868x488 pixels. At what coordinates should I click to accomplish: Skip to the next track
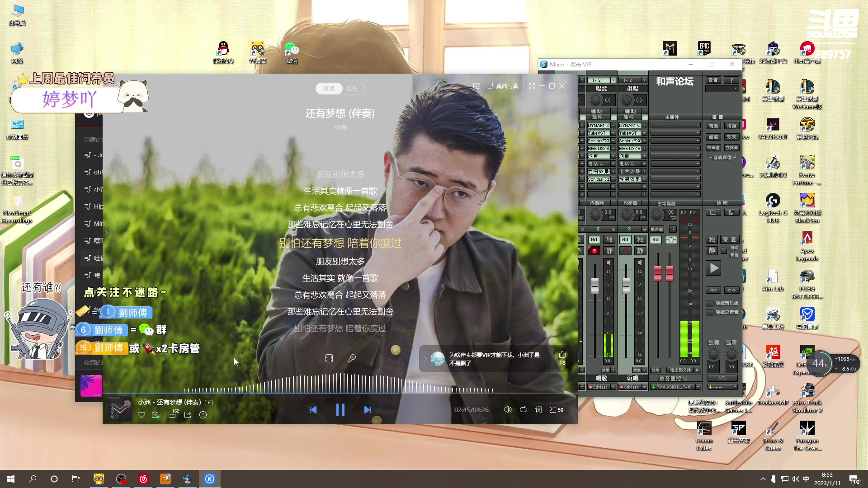(x=368, y=410)
